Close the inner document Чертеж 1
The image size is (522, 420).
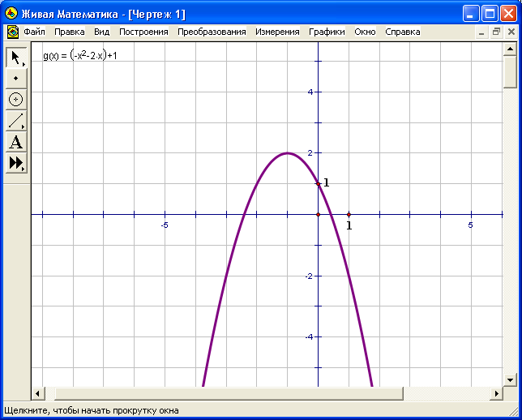tap(511, 32)
